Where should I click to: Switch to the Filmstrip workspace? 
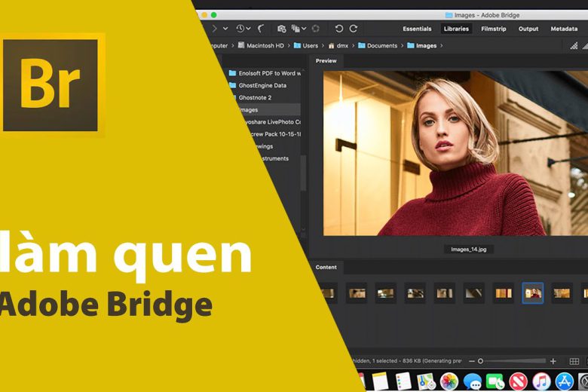click(493, 29)
